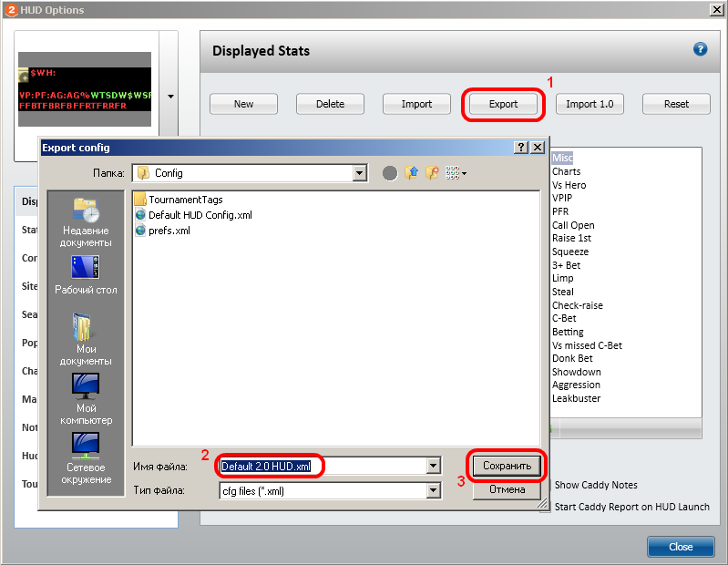
Task: Open Рабочий стол shortcut
Action: tap(86, 275)
